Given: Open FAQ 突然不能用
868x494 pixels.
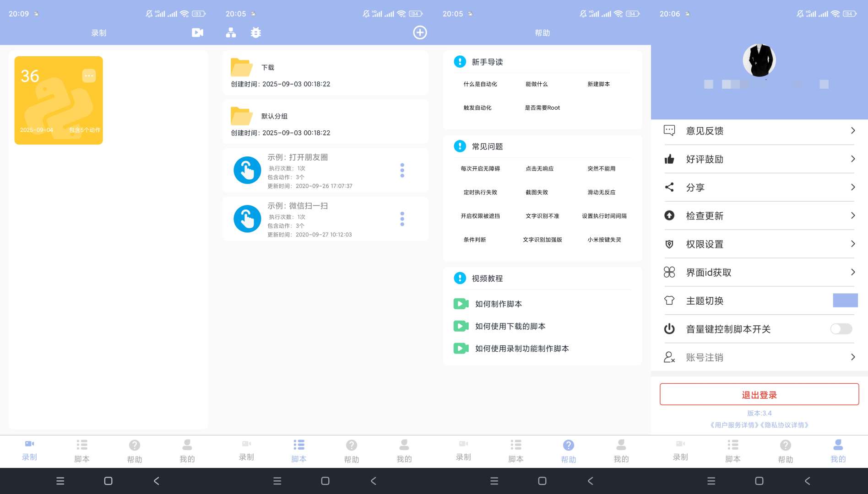Looking at the screenshot, I should click(601, 169).
